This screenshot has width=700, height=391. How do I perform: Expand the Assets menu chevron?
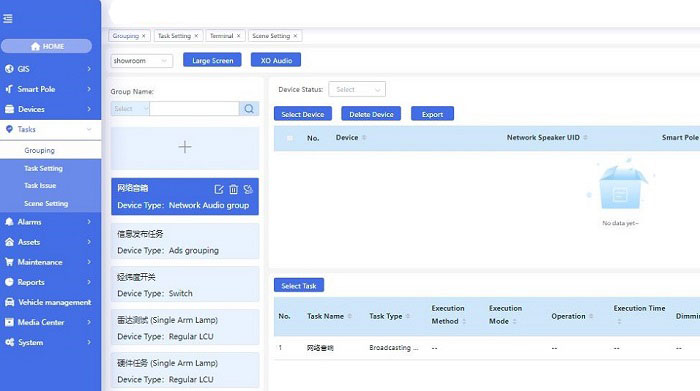coord(89,242)
